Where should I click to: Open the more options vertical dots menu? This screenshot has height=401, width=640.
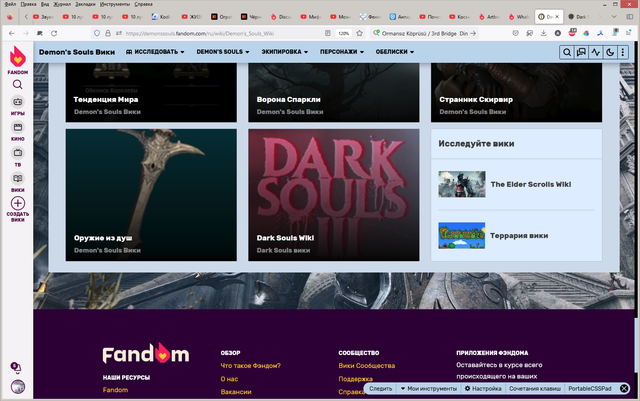click(623, 52)
